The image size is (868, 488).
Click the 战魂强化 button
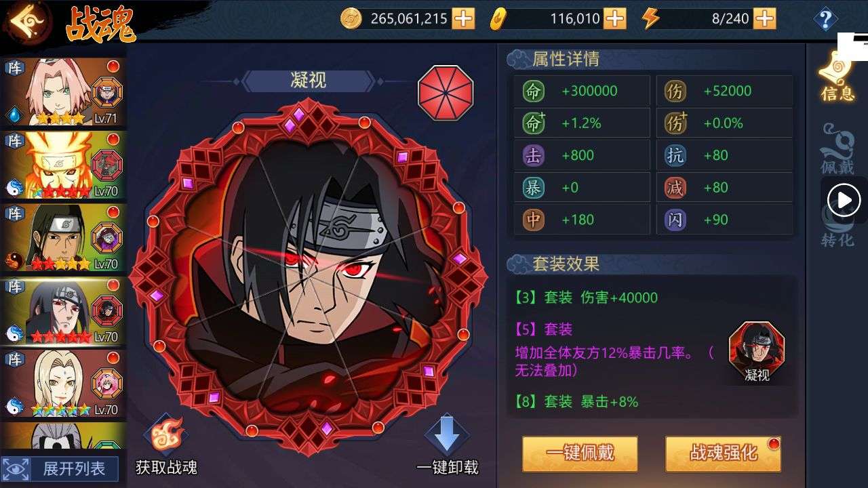(724, 453)
